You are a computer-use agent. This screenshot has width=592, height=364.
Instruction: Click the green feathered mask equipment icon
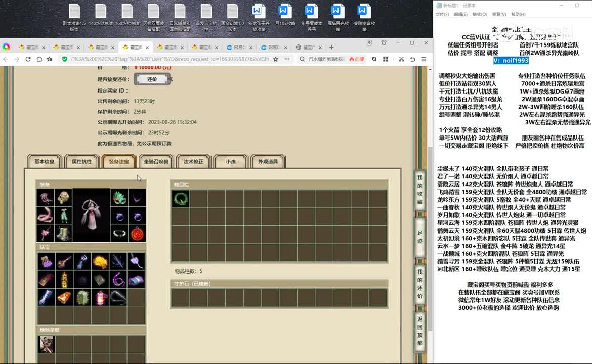point(119,198)
